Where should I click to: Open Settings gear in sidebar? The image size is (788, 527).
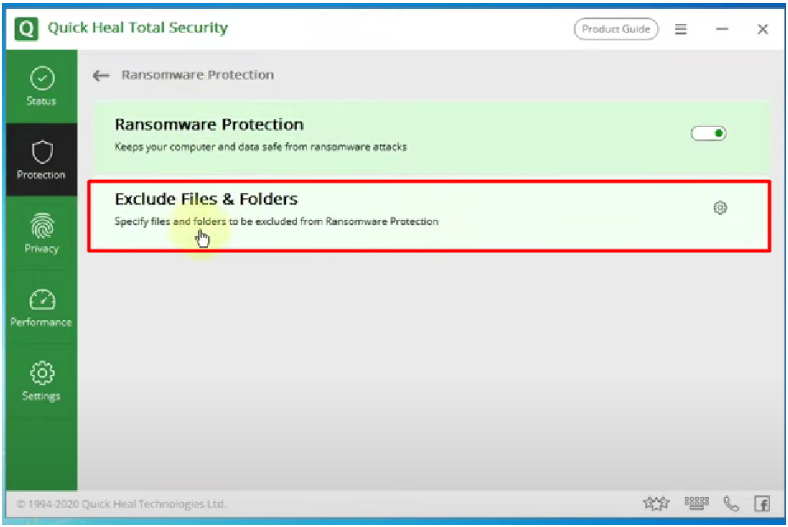pyautogui.click(x=42, y=381)
